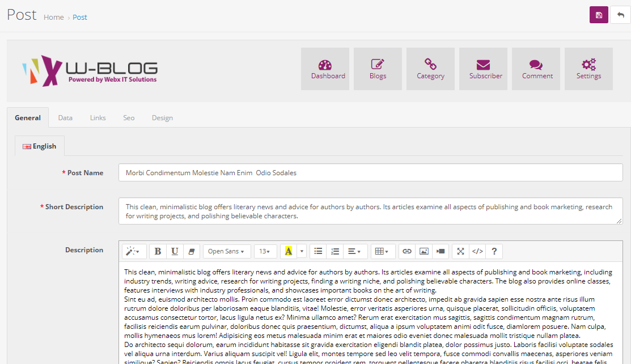
Task: Toggle fullscreen editor mode
Action: point(461,251)
